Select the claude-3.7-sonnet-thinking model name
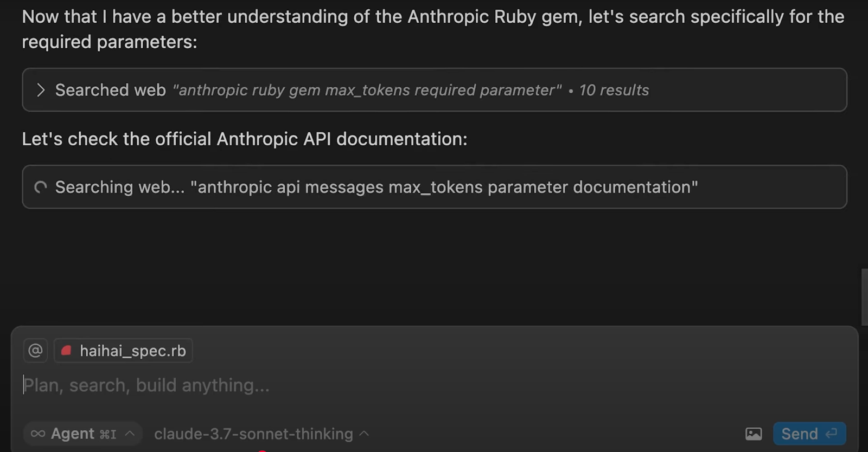The height and width of the screenshot is (452, 868). click(253, 434)
